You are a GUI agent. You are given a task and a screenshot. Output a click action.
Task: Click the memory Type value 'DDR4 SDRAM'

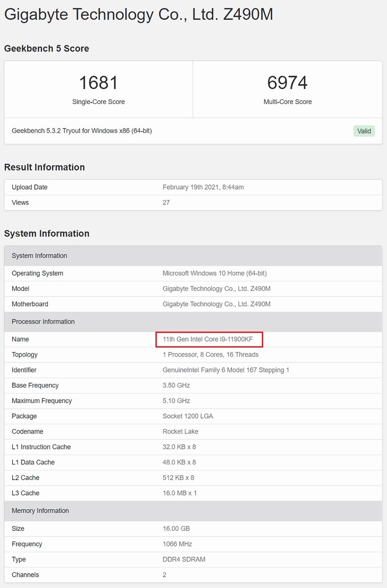pyautogui.click(x=184, y=559)
